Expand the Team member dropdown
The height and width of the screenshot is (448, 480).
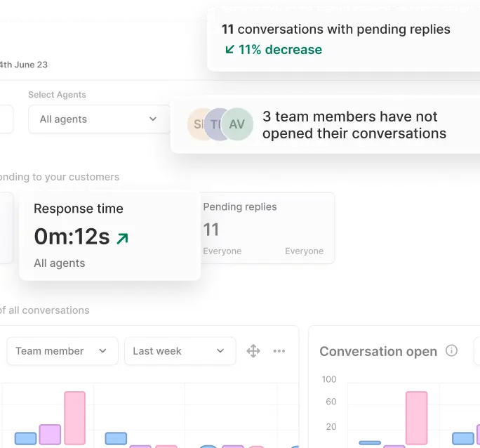click(x=62, y=351)
